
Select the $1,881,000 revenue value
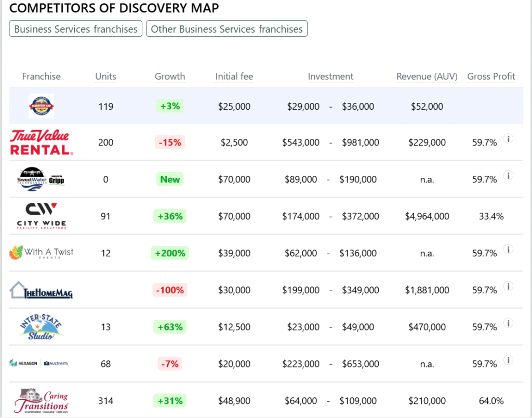(x=427, y=290)
